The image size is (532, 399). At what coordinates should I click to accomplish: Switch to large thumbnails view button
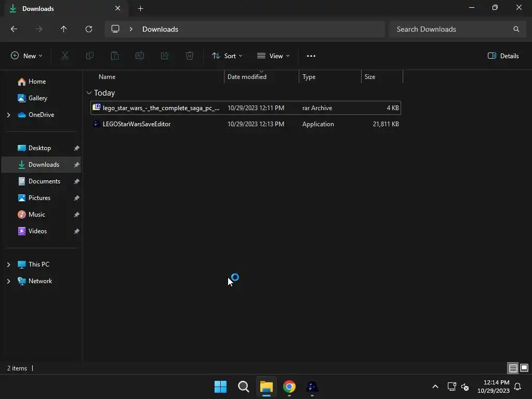[524, 368]
